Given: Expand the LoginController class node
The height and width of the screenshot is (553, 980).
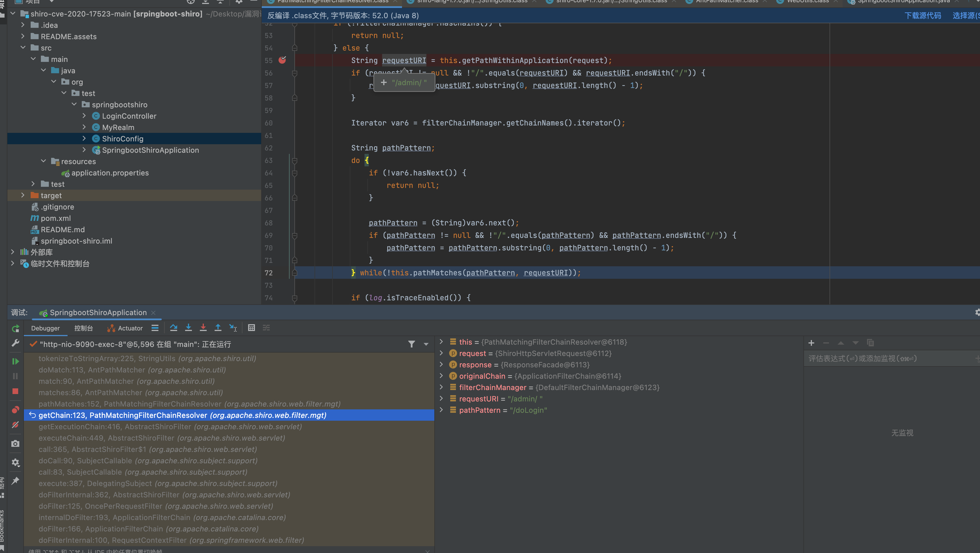Looking at the screenshot, I should [x=84, y=116].
